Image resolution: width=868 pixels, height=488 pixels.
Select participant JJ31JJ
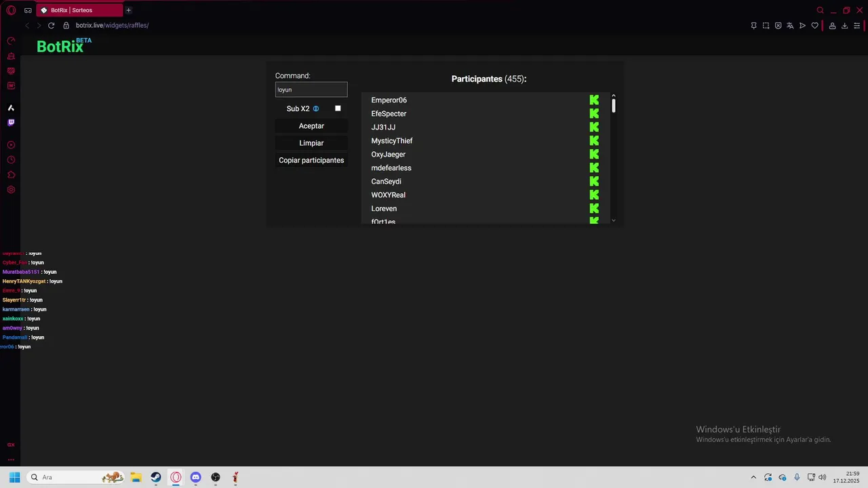[x=383, y=127]
